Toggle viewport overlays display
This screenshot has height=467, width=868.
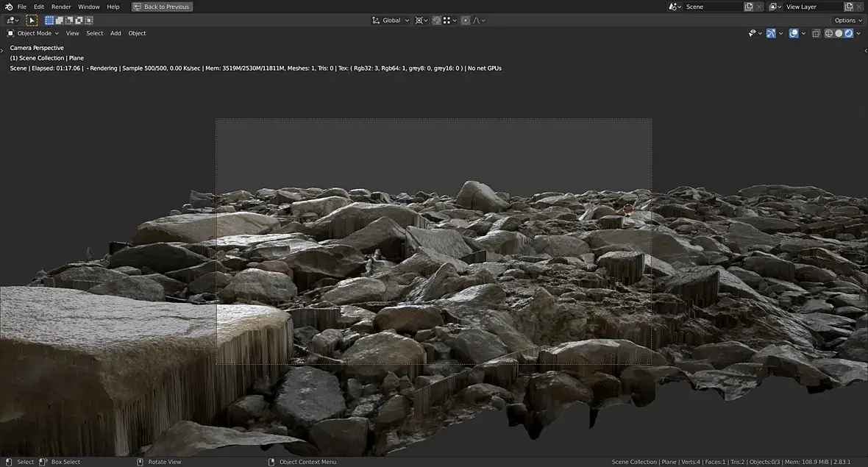[794, 33]
